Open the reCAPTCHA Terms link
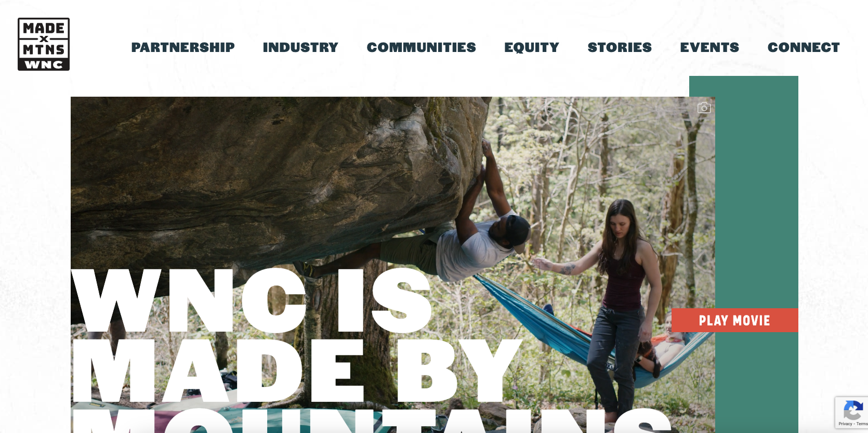 (x=862, y=424)
